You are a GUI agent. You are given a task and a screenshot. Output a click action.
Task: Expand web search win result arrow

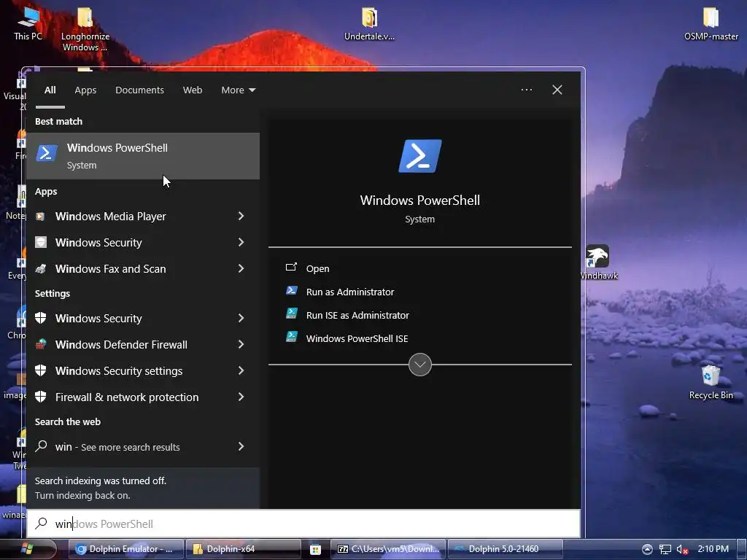pos(241,446)
